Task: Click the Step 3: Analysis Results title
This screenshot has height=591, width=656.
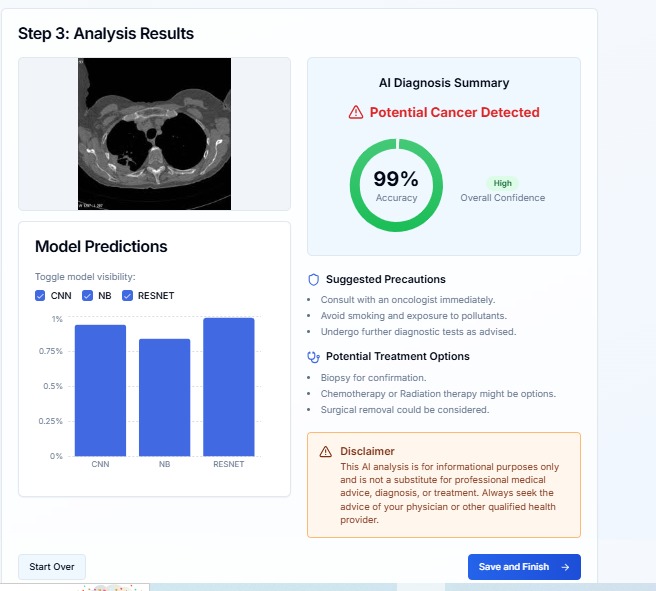Action: pyautogui.click(x=106, y=34)
